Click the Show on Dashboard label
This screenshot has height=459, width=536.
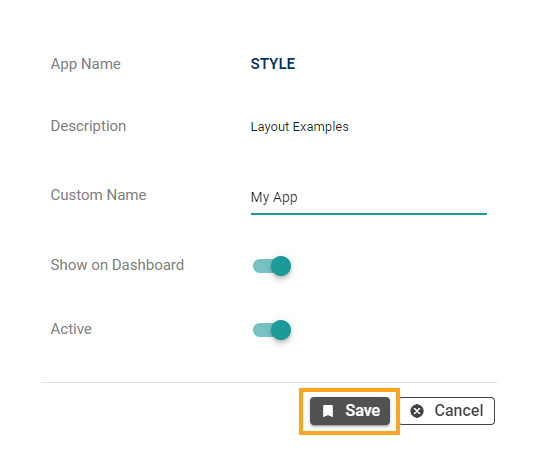(x=117, y=265)
